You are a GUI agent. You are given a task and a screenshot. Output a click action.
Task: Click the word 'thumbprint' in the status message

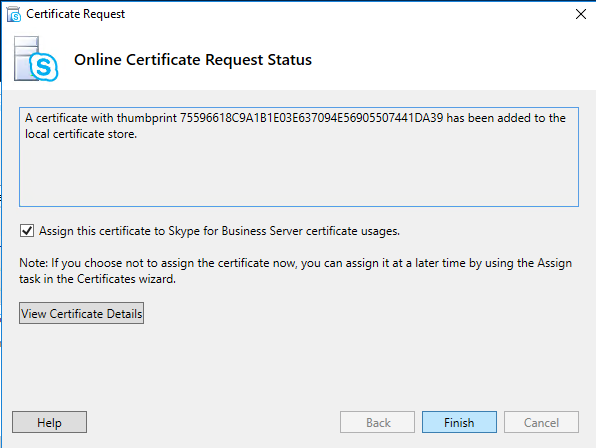[x=146, y=118]
